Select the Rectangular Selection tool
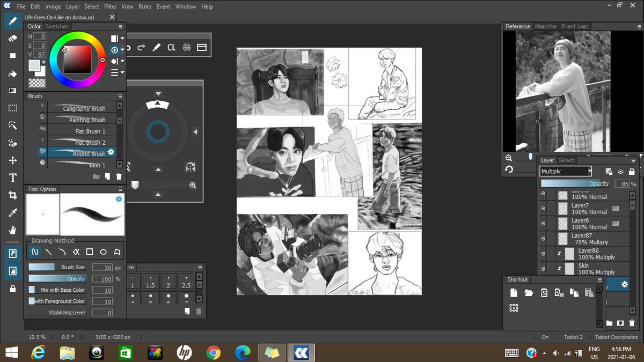This screenshot has width=644, height=362. [12, 108]
